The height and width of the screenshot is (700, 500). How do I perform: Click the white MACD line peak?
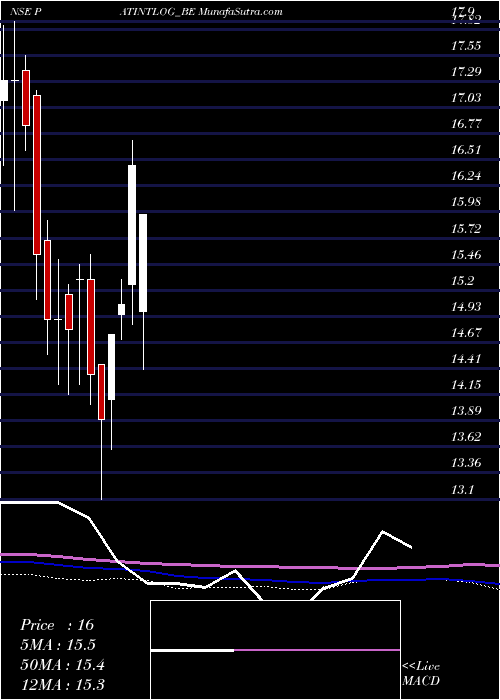383,531
